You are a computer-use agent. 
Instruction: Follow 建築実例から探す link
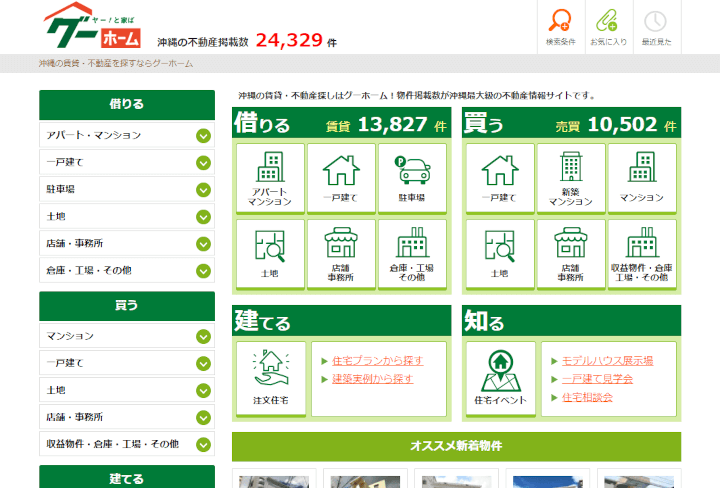point(372,379)
